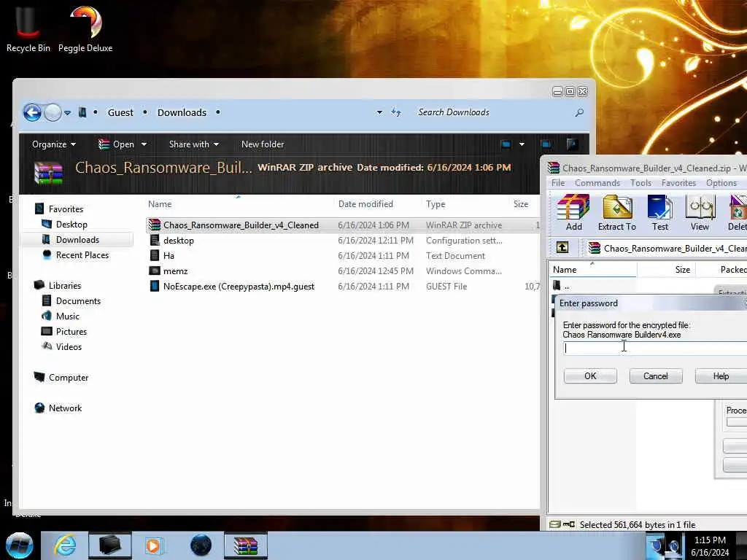The width and height of the screenshot is (747, 560).
Task: Click WinRAR Test icon
Action: [x=659, y=213]
